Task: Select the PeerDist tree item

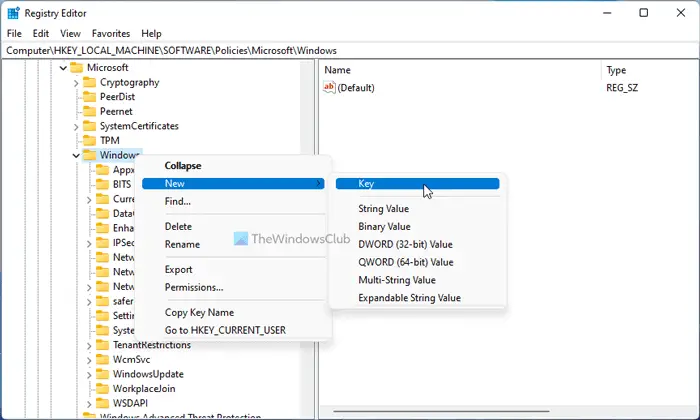Action: pyautogui.click(x=117, y=97)
